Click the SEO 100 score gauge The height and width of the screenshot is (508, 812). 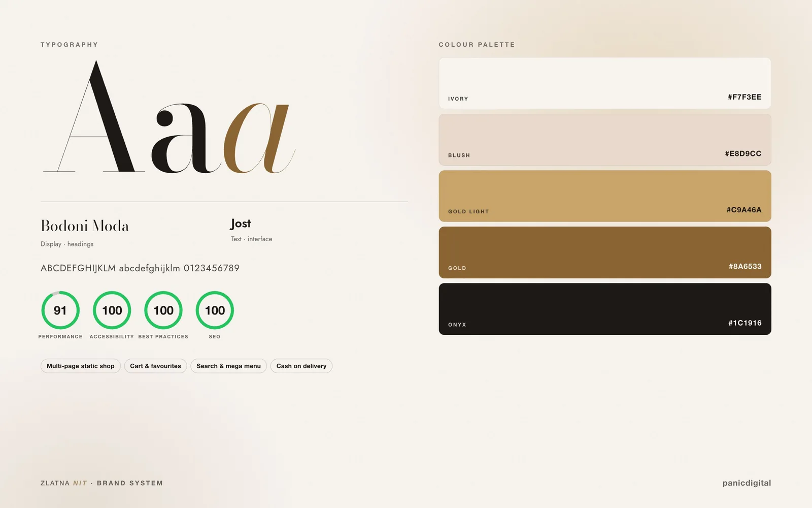point(215,310)
